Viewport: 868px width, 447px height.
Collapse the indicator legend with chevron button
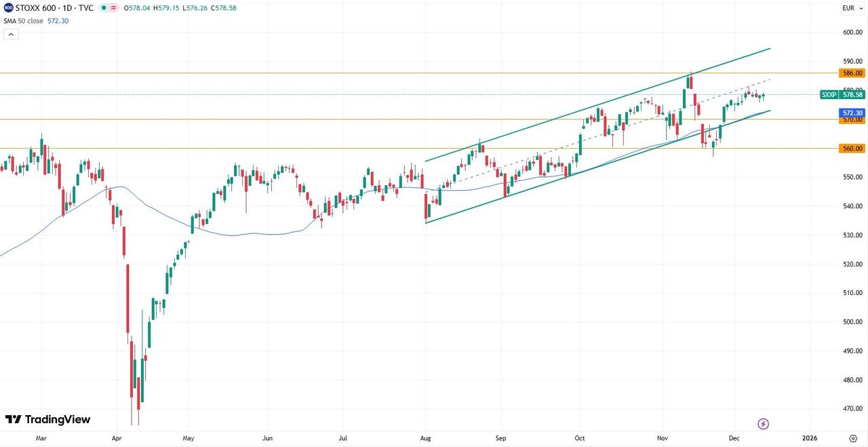pos(11,34)
